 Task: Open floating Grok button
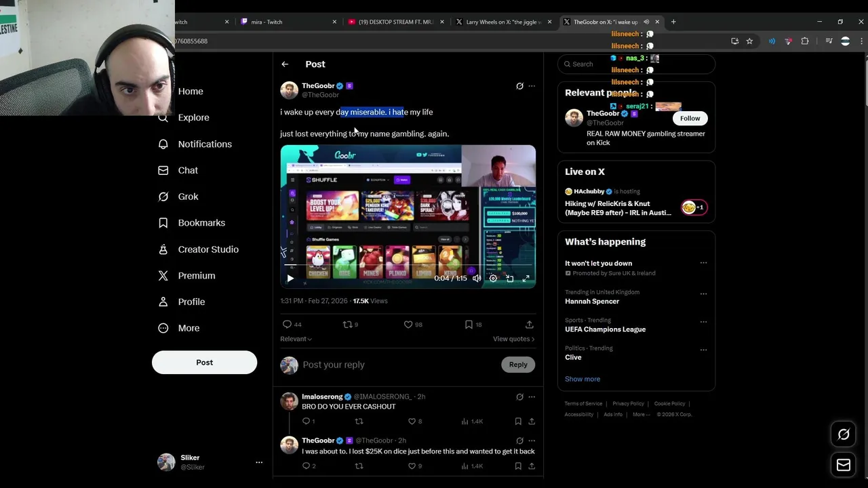coord(844,434)
